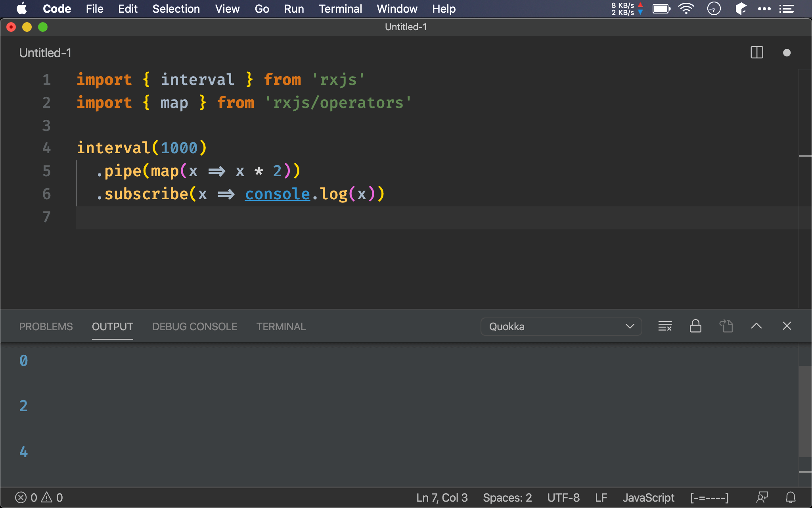Click the [-=----] status bar indicator
The width and height of the screenshot is (812, 508).
tap(709, 498)
